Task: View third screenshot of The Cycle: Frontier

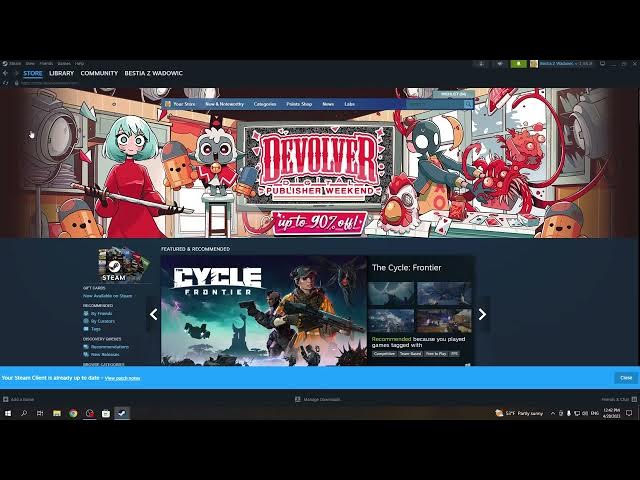Action: tap(391, 321)
